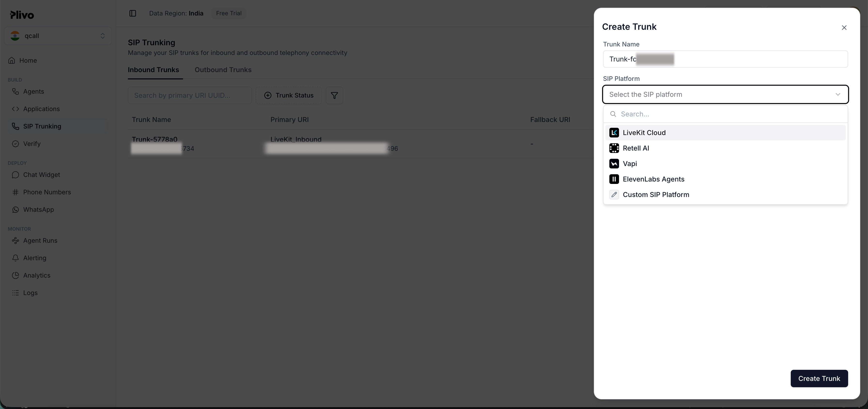
Task: Click the Chat Widget bubble icon
Action: [15, 175]
